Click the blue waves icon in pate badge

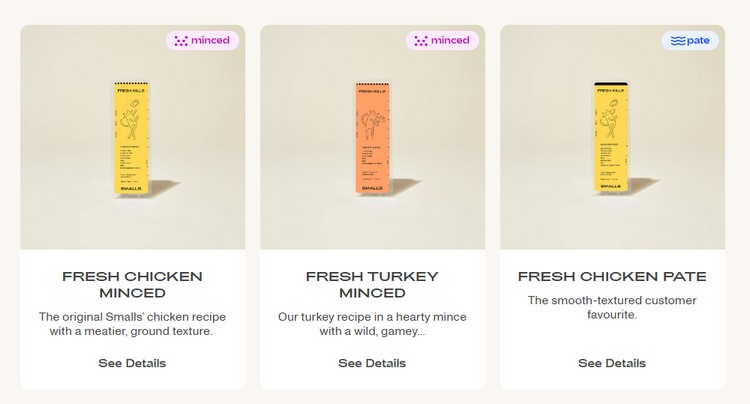(677, 41)
